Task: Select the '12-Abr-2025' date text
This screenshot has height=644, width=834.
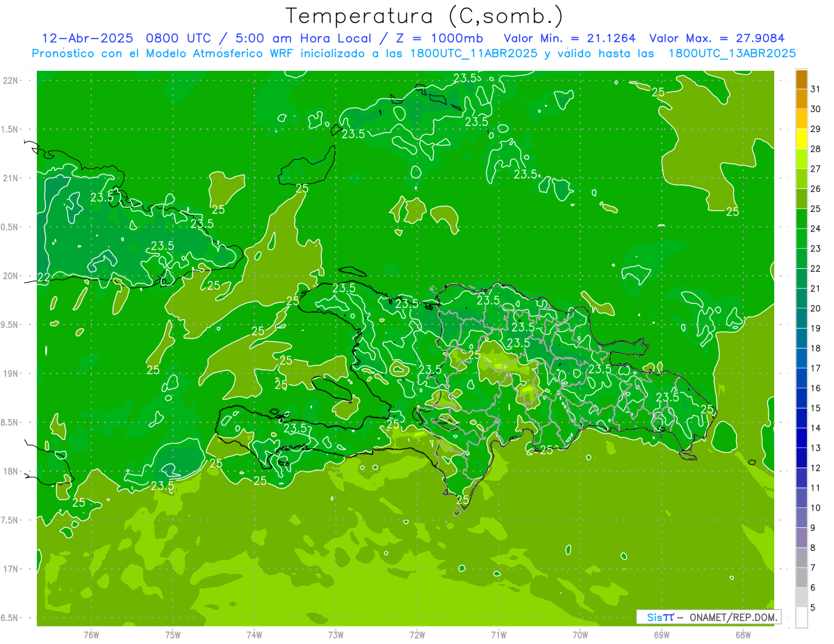Action: pos(88,38)
